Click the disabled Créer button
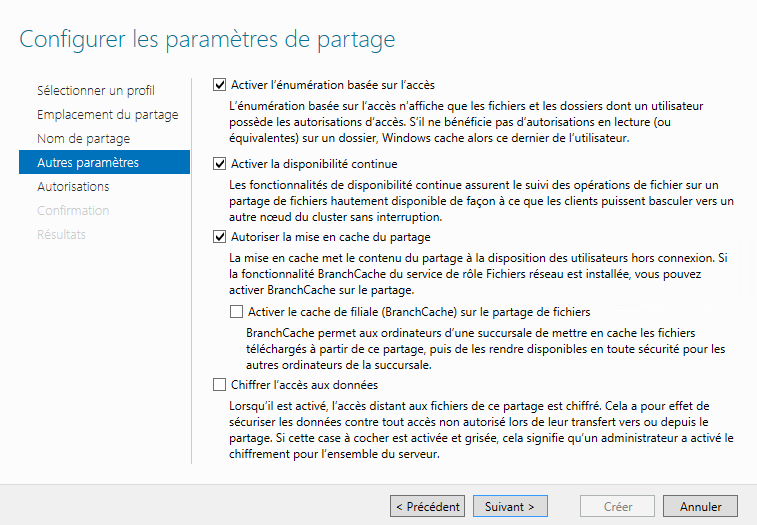 pos(617,506)
